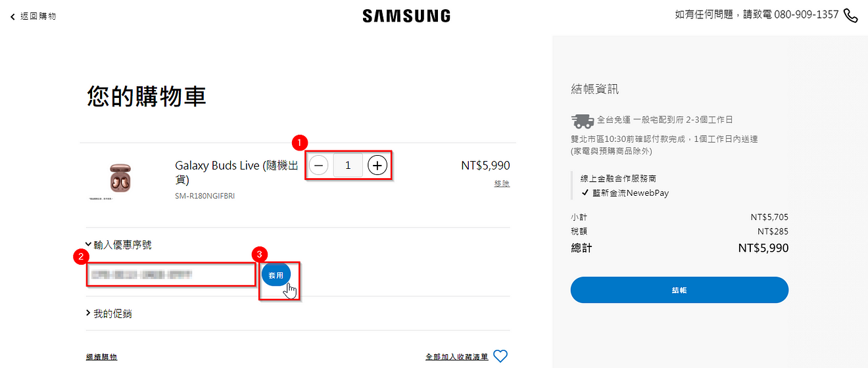Click the 全部加入收藏清單 link

pyautogui.click(x=457, y=357)
